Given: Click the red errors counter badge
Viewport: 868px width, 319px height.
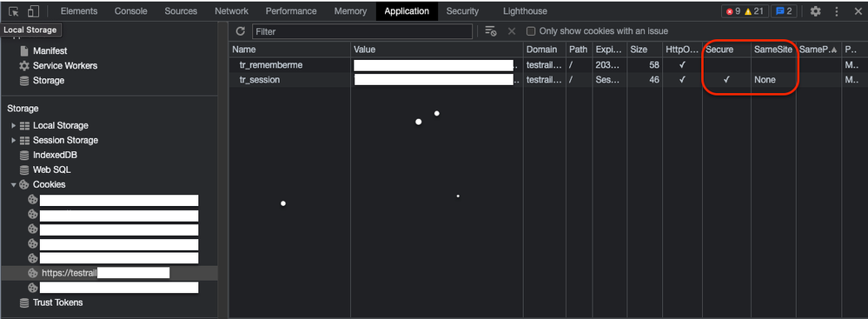Looking at the screenshot, I should tap(733, 11).
